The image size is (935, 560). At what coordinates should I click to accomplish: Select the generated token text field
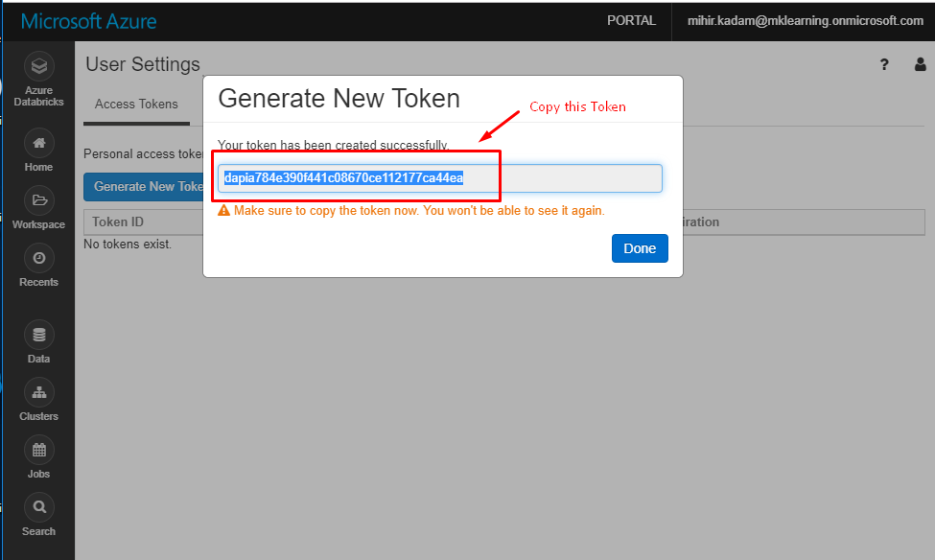(x=439, y=178)
